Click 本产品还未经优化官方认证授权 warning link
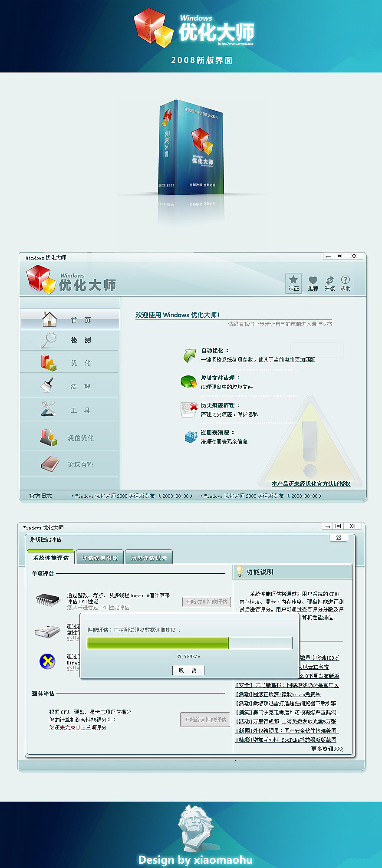This screenshot has width=382, height=868. pos(311,483)
